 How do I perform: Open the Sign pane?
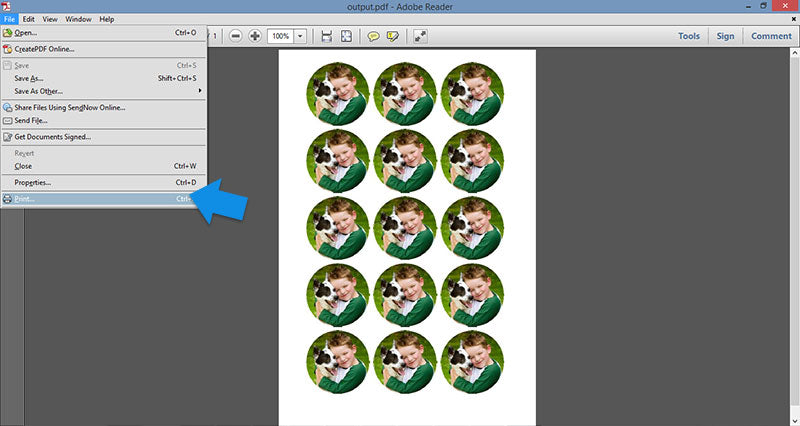pos(725,36)
